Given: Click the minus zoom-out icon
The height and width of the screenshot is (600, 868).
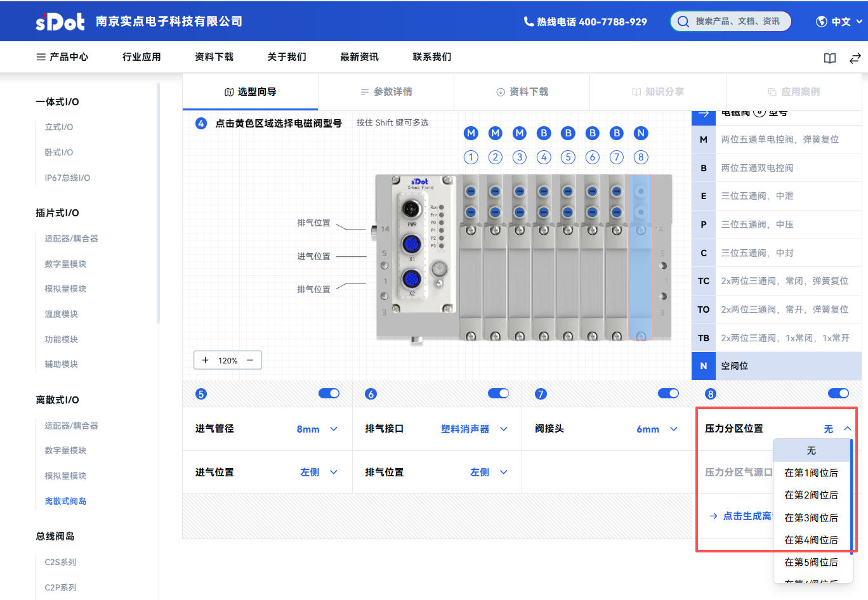Looking at the screenshot, I should click(250, 360).
